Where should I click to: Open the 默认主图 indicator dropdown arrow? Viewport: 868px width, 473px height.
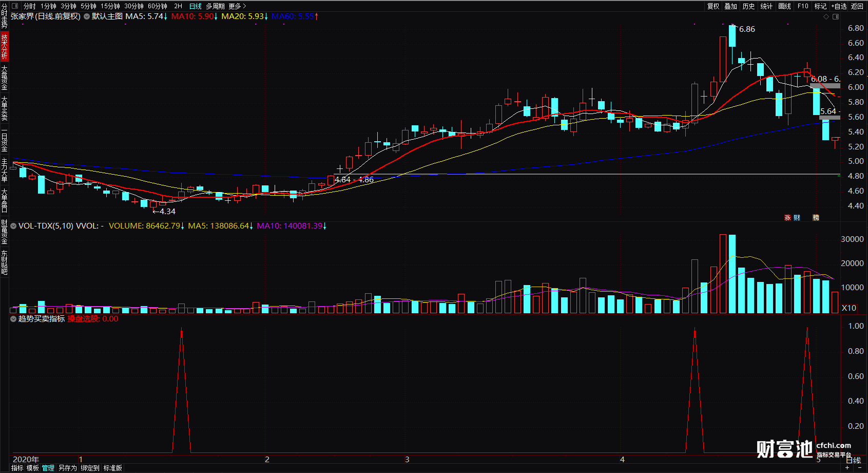pyautogui.click(x=87, y=16)
